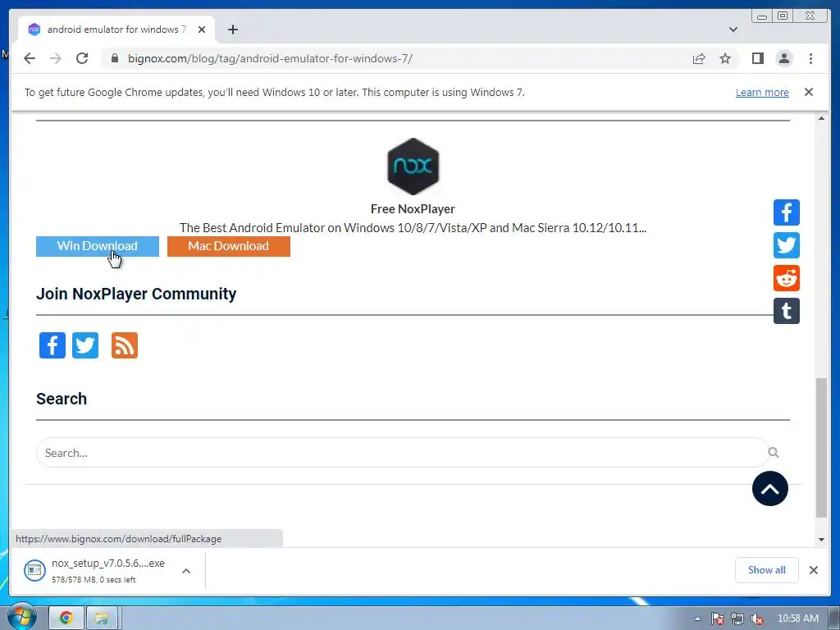Click the Win Download button
840x630 pixels.
pos(98,246)
